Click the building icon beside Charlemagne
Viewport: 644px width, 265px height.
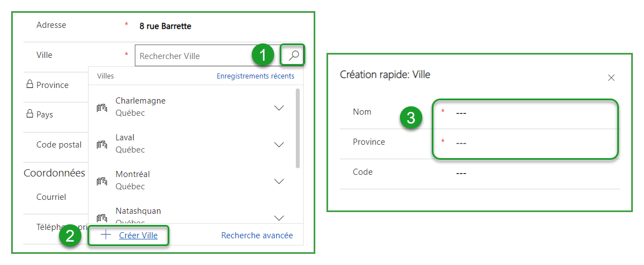(102, 108)
